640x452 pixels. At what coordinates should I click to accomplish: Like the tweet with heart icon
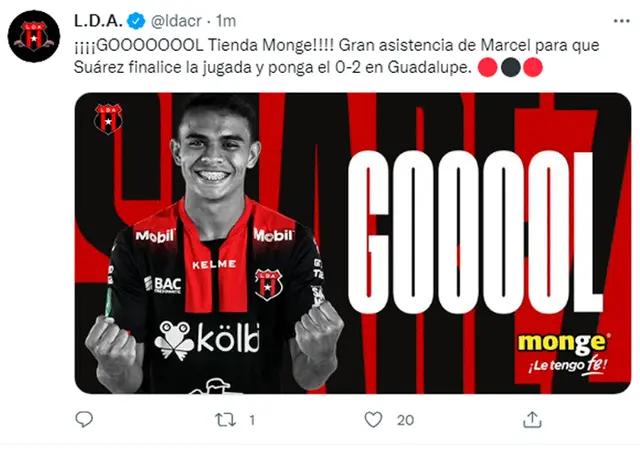point(373,420)
